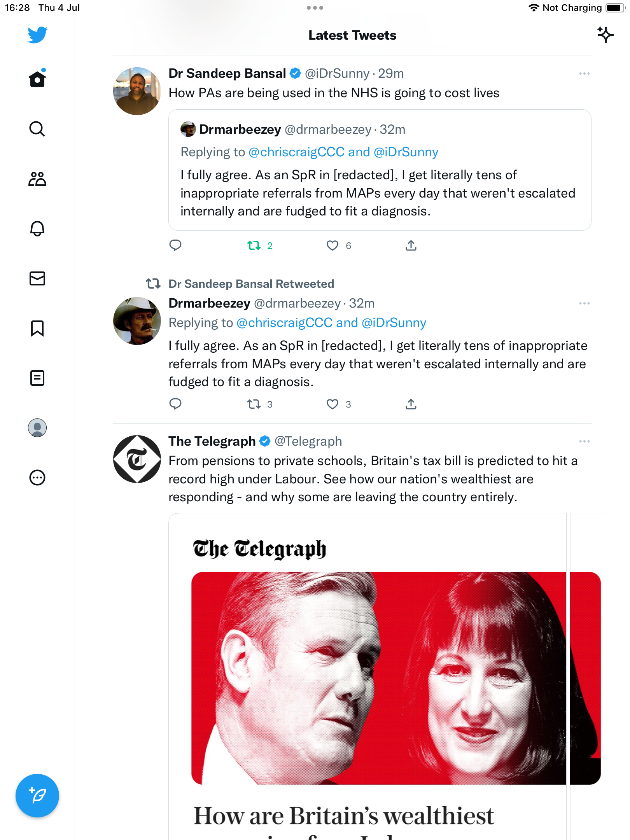Share Drmarbeezey's tweet with share icon
The width and height of the screenshot is (630, 840).
pos(411,404)
